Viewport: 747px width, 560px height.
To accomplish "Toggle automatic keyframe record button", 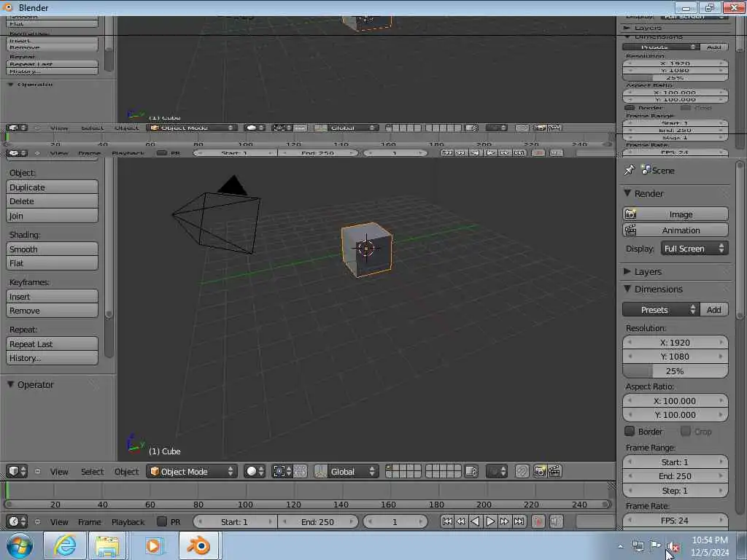I will tap(538, 521).
